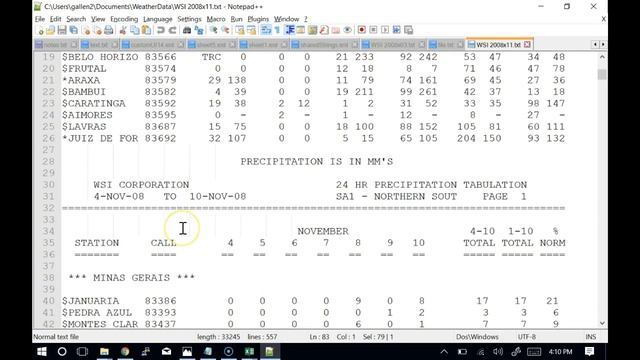Image resolution: width=640 pixels, height=360 pixels.
Task: Open the Replace dialog toolbar icon
Action: (x=199, y=30)
